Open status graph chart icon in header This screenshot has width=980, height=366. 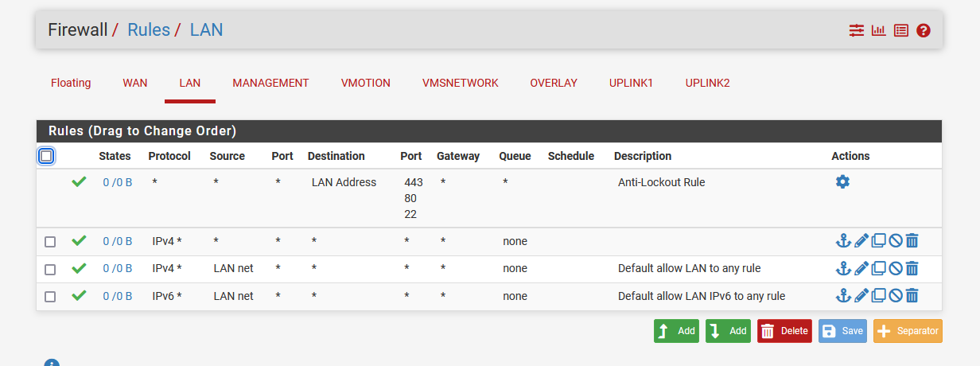tap(879, 30)
